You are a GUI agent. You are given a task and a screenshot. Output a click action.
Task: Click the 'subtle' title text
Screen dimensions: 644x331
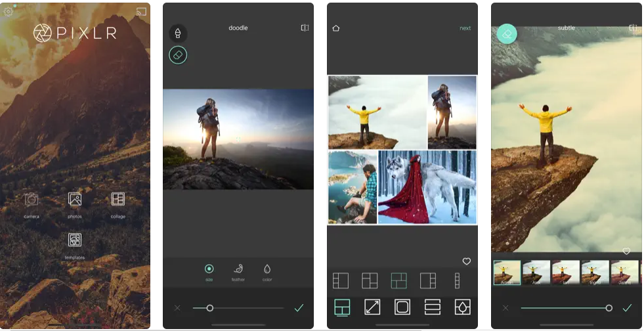[567, 28]
